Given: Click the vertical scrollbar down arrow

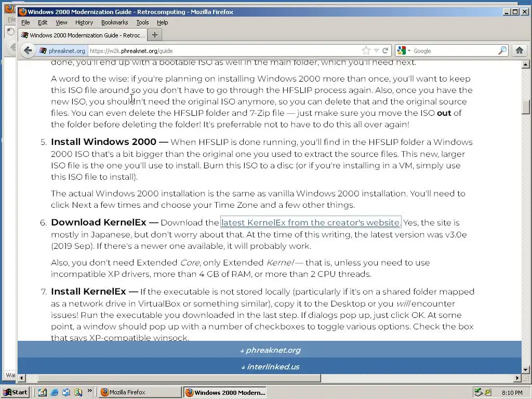Looking at the screenshot, I should point(526,370).
